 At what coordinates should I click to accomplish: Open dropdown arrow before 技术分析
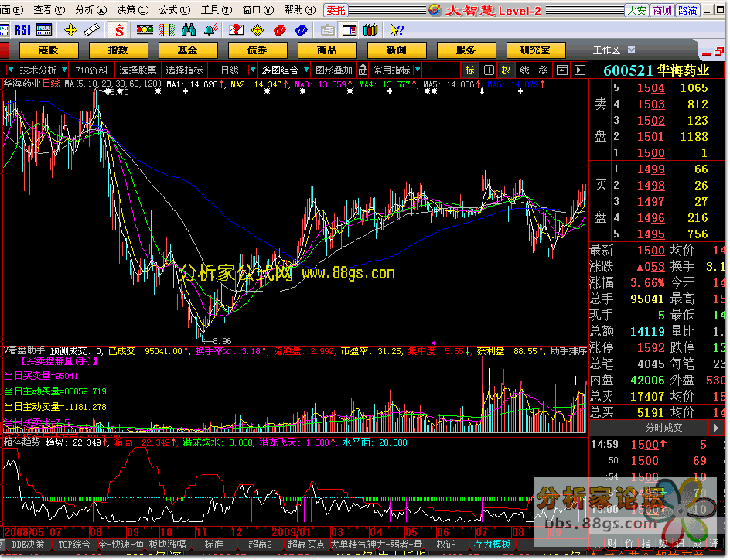point(10,70)
